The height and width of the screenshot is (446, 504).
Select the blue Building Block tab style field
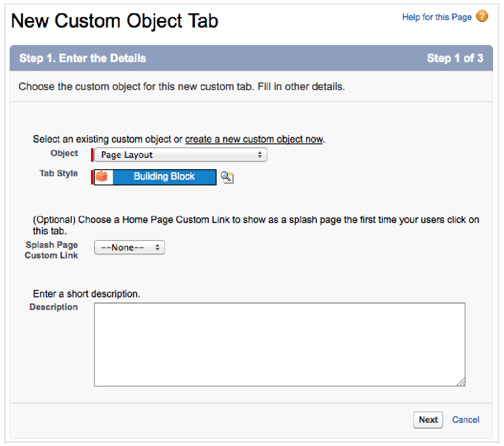pyautogui.click(x=164, y=177)
